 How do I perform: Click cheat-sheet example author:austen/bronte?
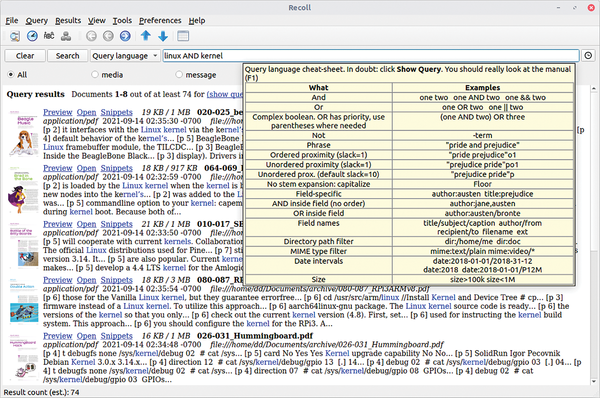[x=482, y=213]
